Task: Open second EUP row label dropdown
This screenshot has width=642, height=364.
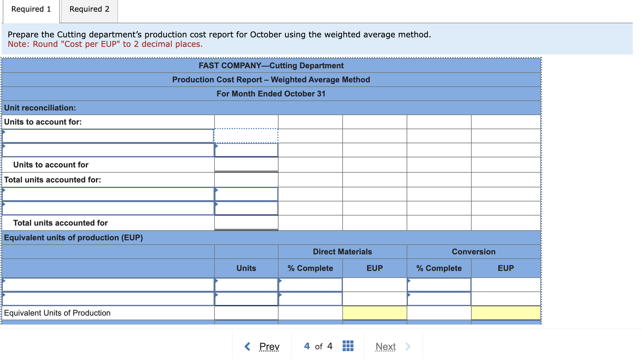Action: 108,299
